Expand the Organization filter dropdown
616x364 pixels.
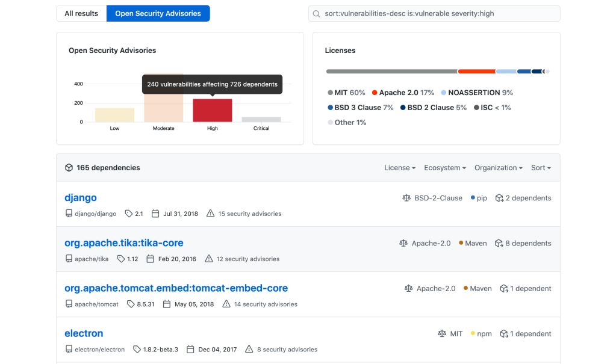coord(499,168)
